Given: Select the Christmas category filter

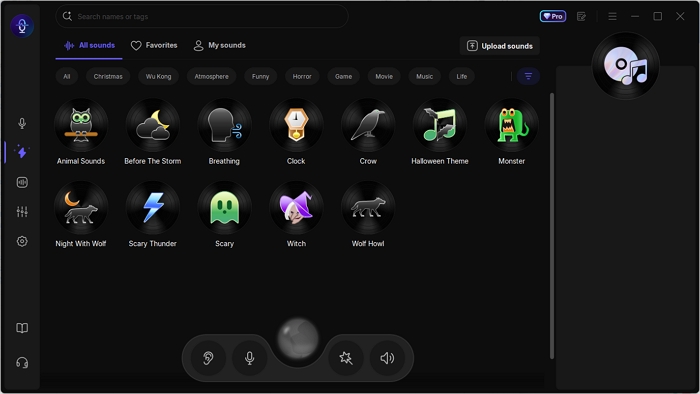Looking at the screenshot, I should pyautogui.click(x=108, y=76).
